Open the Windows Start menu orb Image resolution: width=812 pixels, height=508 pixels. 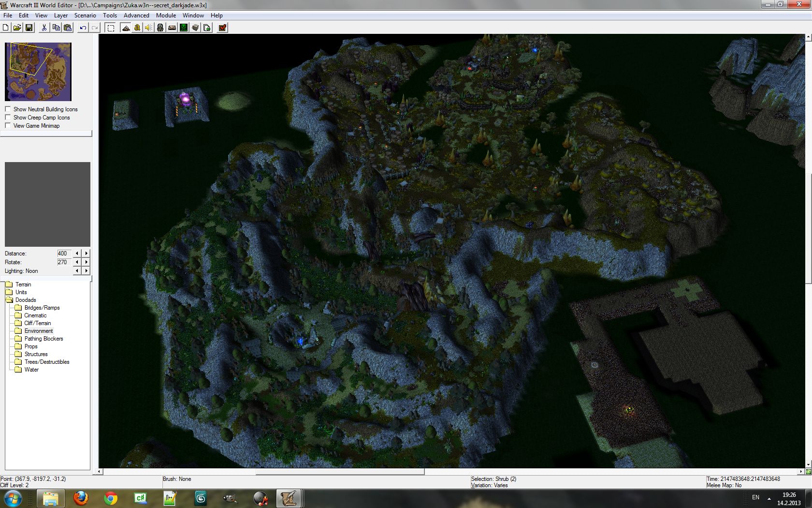pos(12,498)
